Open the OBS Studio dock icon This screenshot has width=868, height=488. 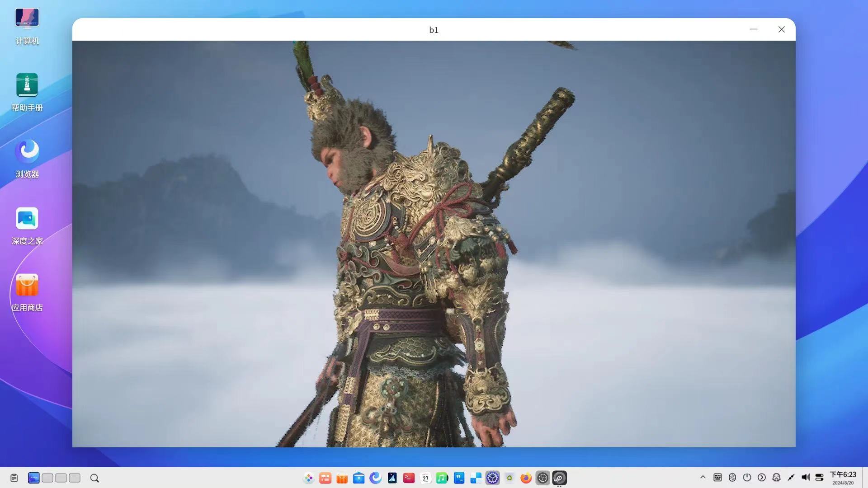coord(543,478)
